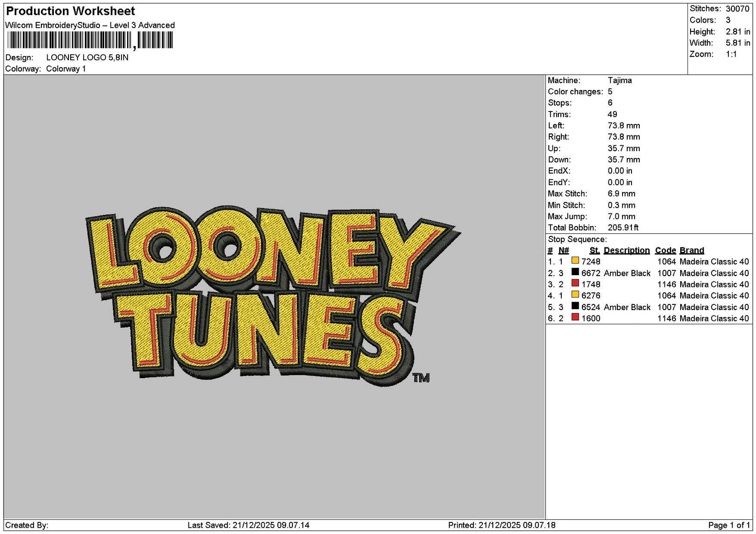This screenshot has height=534, width=756.
Task: Click the TM mark on the design
Action: 421,378
